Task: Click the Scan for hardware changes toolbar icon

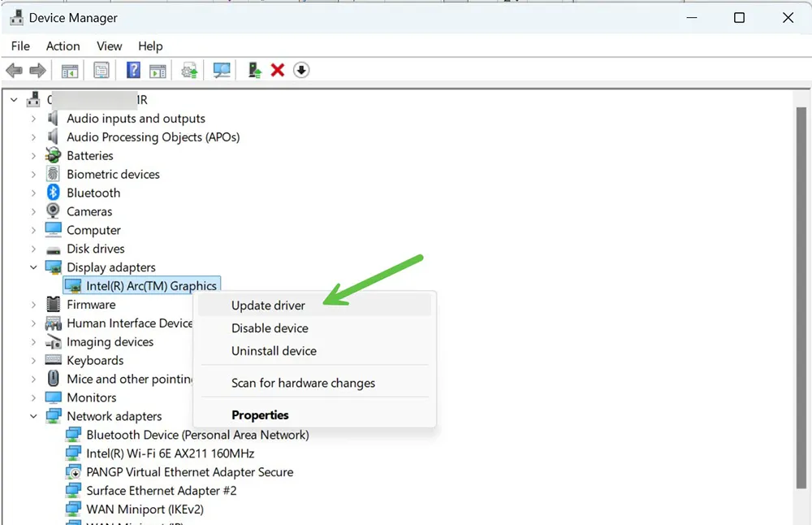Action: 221,70
